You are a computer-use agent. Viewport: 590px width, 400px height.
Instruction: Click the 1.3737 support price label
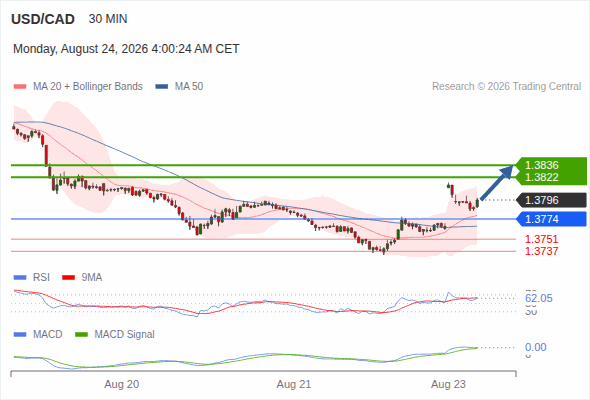pos(542,251)
